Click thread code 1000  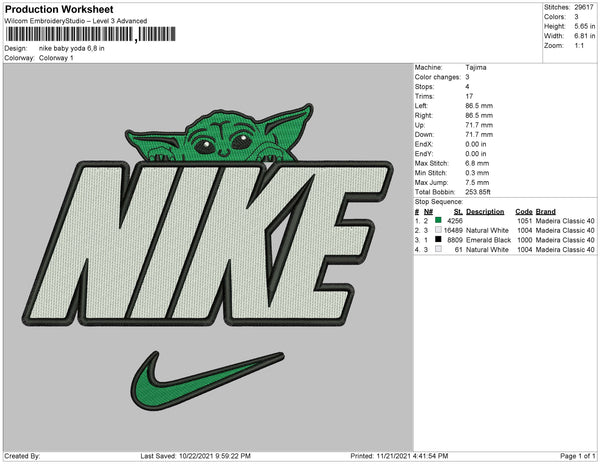(x=525, y=240)
